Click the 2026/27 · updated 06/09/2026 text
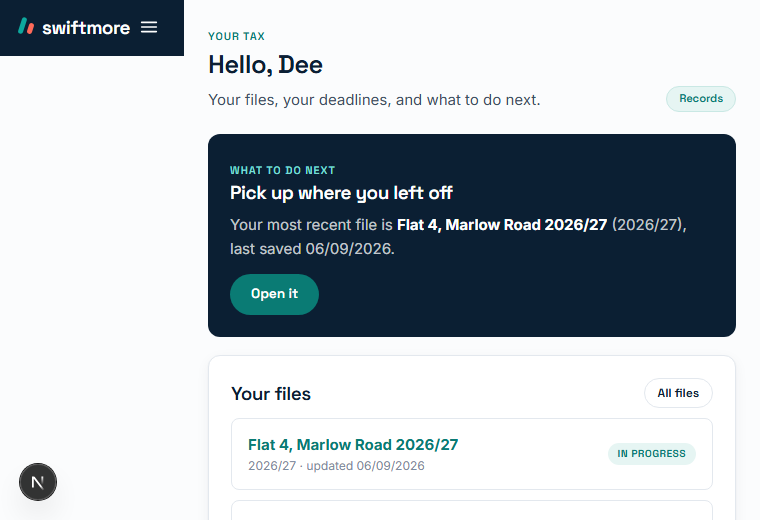 click(x=336, y=466)
